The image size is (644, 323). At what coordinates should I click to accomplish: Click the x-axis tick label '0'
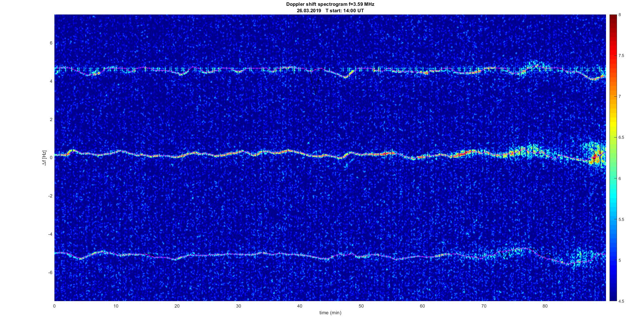(x=54, y=306)
